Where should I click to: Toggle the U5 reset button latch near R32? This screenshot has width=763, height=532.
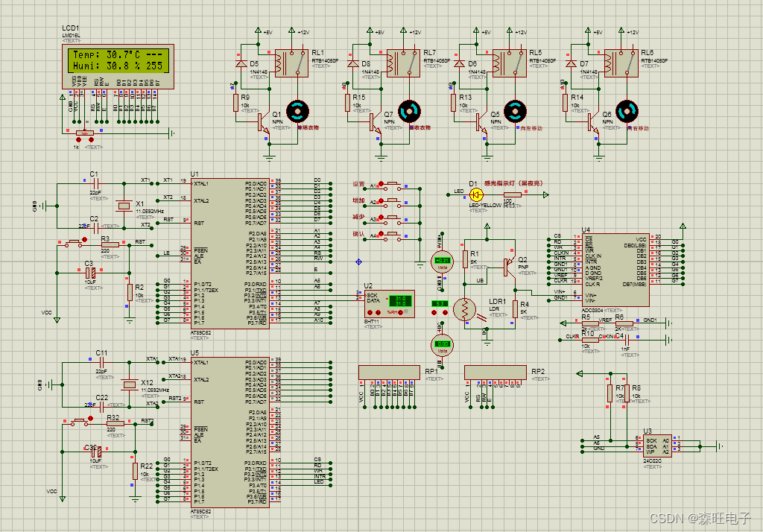90,418
